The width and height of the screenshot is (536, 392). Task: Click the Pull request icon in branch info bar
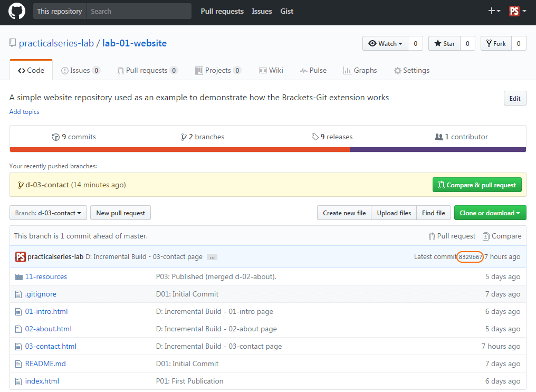(x=432, y=236)
